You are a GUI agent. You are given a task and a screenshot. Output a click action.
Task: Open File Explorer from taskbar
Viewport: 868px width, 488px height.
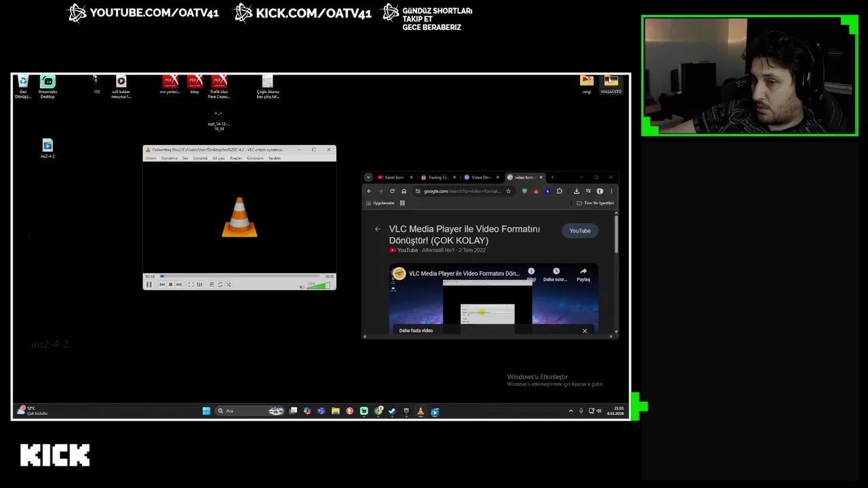point(336,411)
